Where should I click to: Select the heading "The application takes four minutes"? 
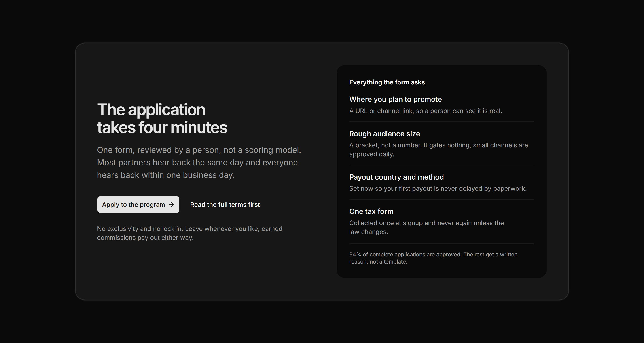coord(162,119)
